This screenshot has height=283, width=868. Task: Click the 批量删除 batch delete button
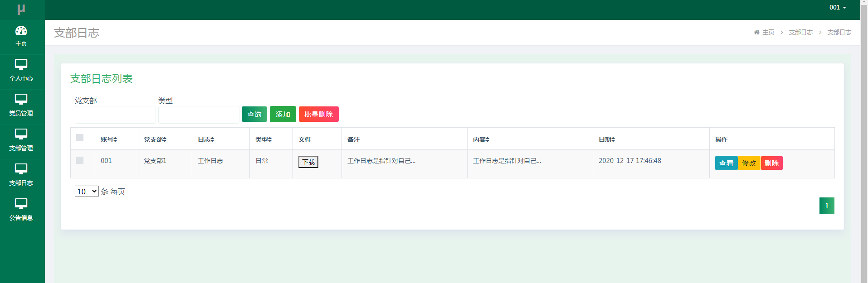[x=319, y=114]
